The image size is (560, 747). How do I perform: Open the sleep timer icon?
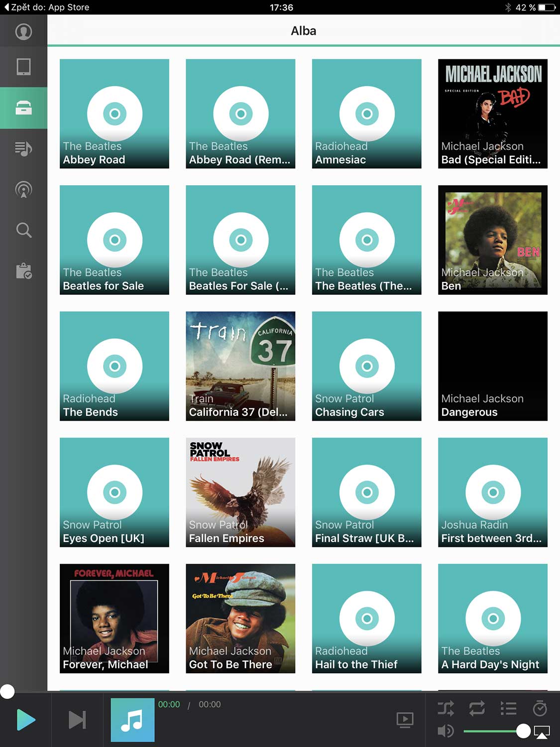click(x=540, y=708)
